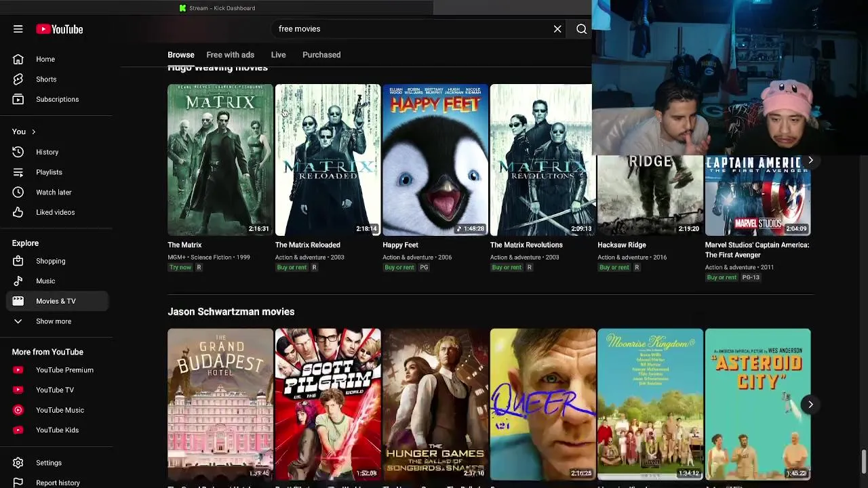The height and width of the screenshot is (488, 868).
Task: Open the Happy Feet poster
Action: (435, 160)
